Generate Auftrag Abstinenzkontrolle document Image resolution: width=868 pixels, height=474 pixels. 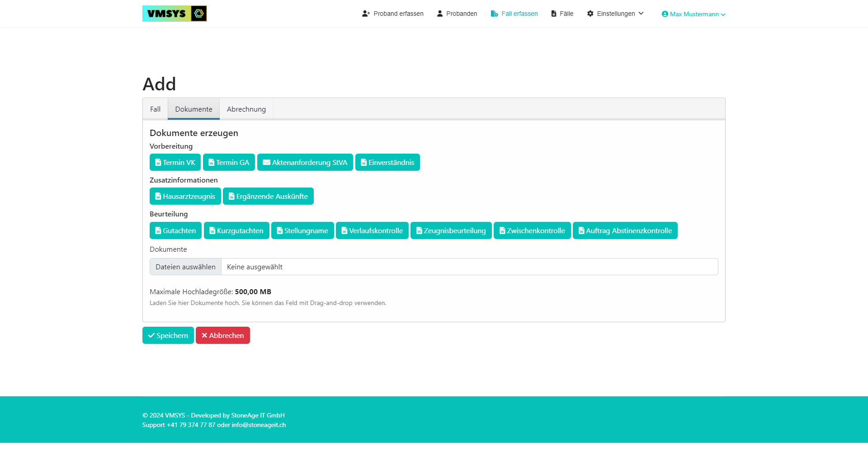point(625,231)
